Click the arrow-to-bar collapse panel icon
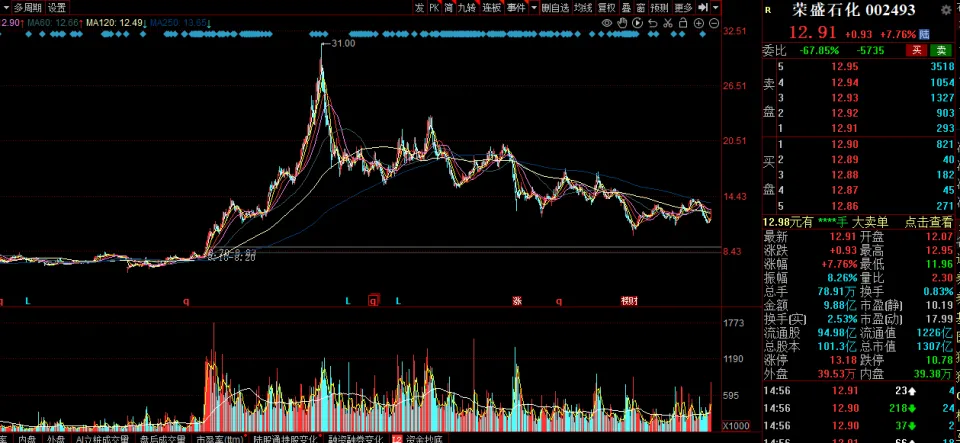960x443 pixels. tap(703, 7)
